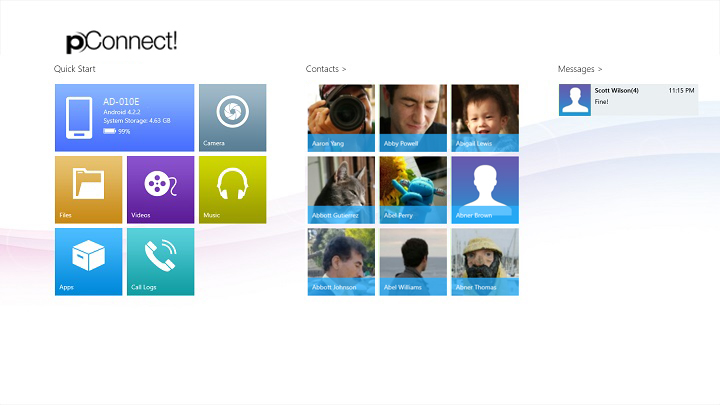The height and width of the screenshot is (405, 720).
Task: Expand the Contacts section
Action: click(326, 69)
